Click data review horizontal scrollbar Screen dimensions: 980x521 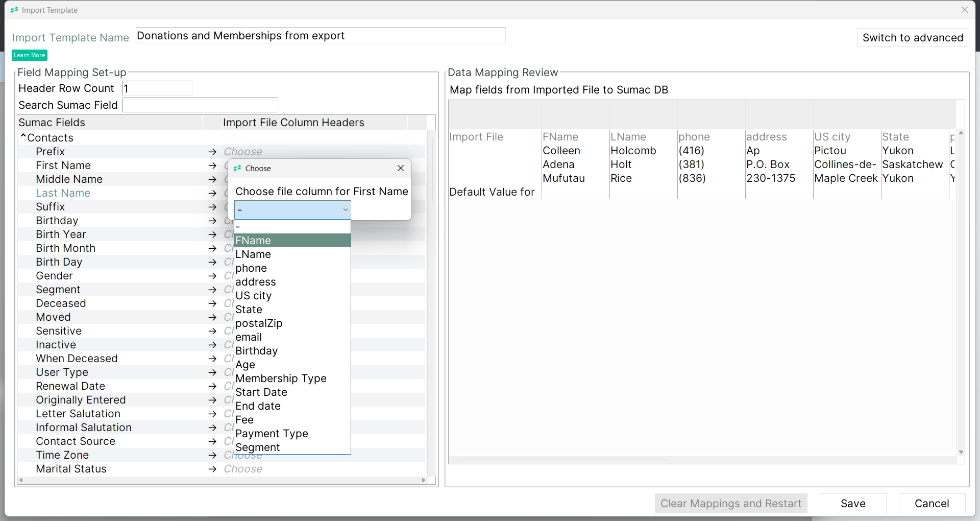click(562, 460)
